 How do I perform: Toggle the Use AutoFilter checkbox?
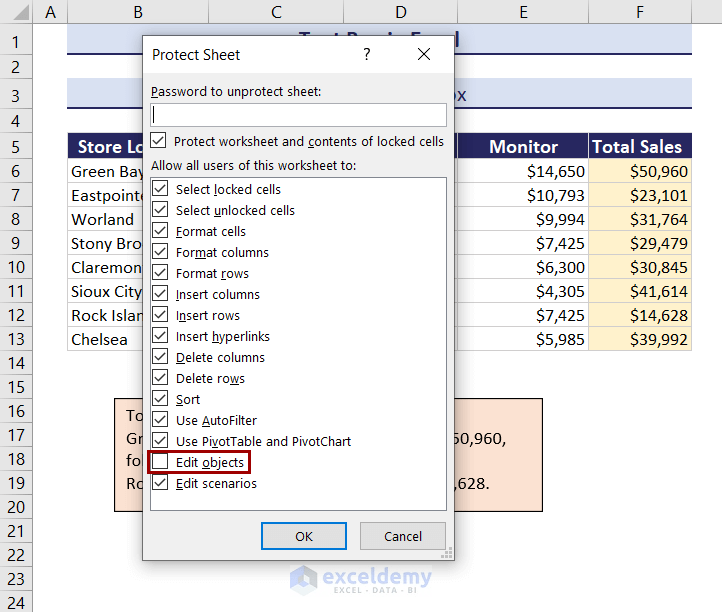(160, 420)
